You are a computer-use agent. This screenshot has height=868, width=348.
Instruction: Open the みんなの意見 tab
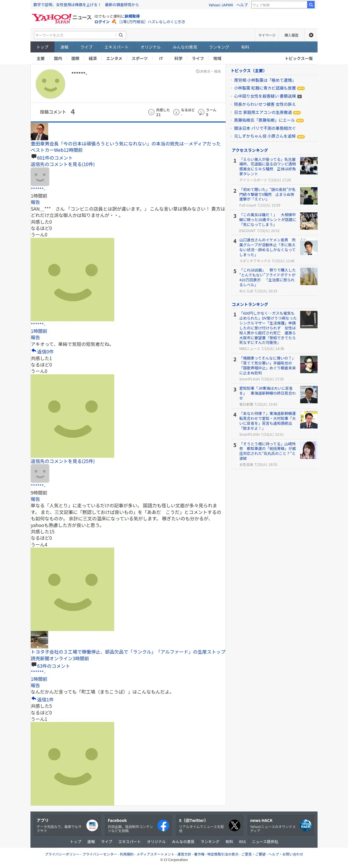pos(185,47)
